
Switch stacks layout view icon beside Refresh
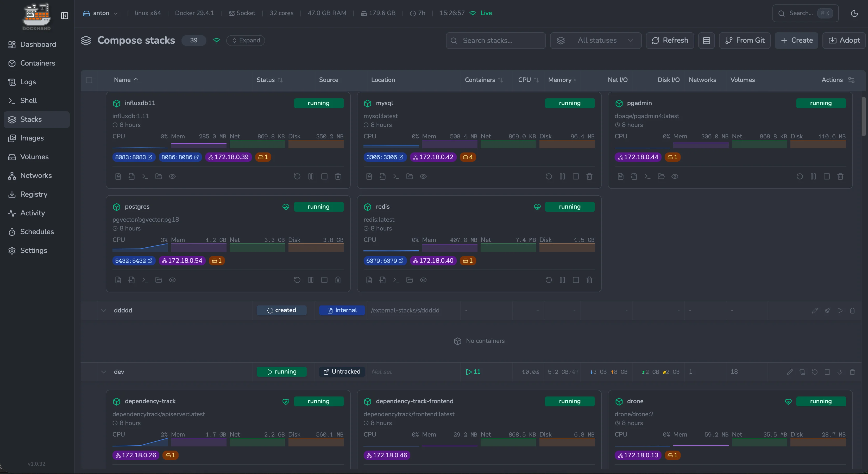[x=706, y=40]
